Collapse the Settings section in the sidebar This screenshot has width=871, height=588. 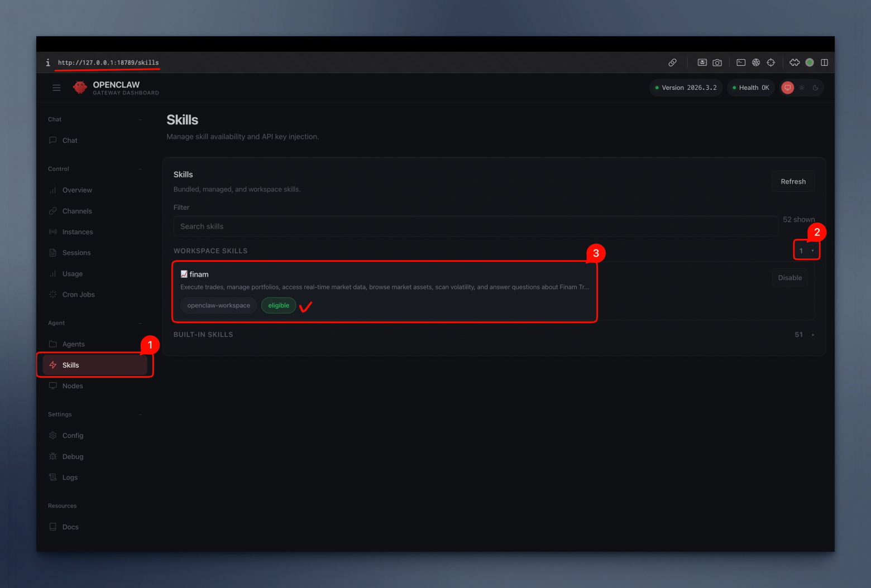140,414
